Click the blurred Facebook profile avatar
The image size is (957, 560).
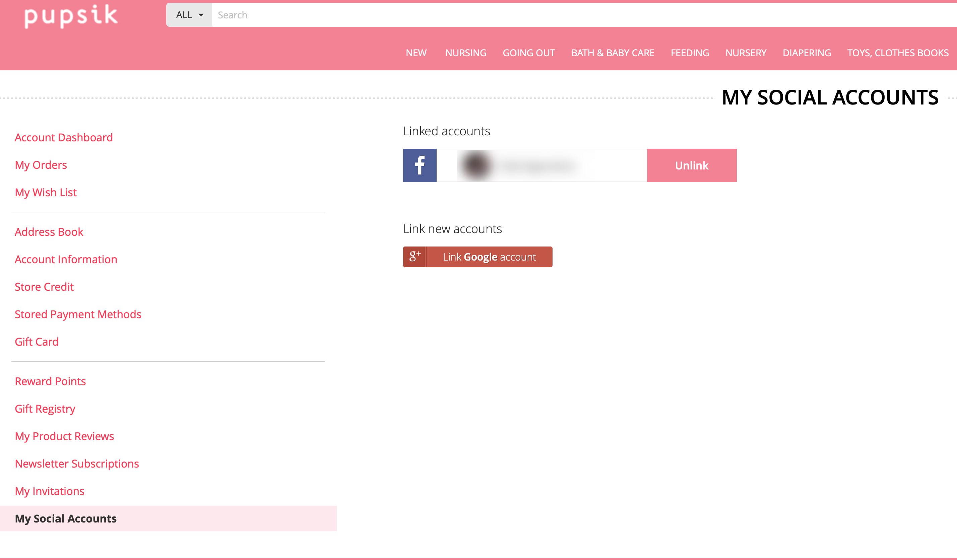click(x=475, y=165)
